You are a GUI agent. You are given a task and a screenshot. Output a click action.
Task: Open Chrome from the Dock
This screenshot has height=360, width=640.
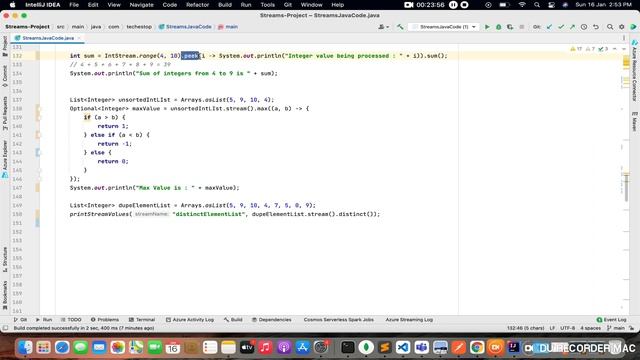click(x=477, y=347)
